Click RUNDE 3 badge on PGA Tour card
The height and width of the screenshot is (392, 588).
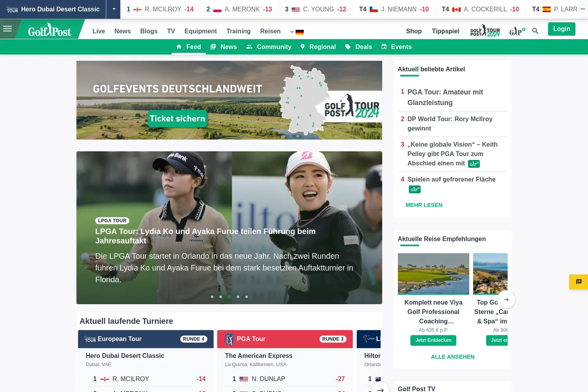click(x=333, y=339)
